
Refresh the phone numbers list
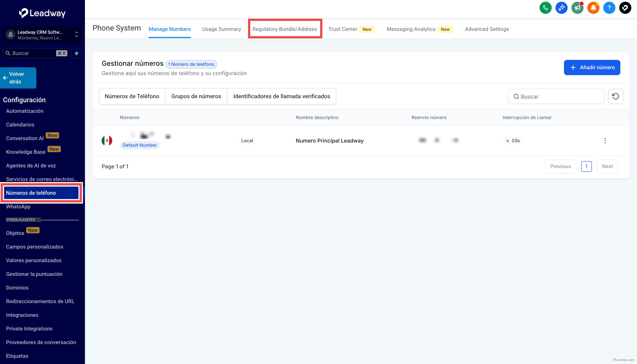615,96
